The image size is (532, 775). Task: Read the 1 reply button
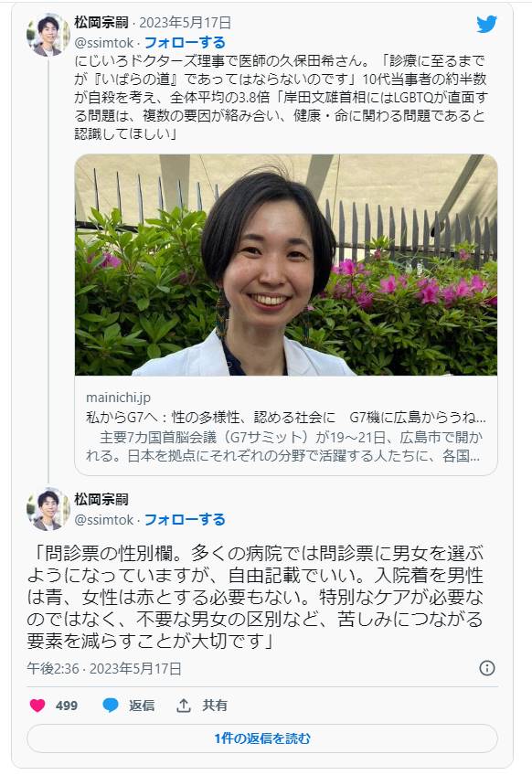[262, 738]
